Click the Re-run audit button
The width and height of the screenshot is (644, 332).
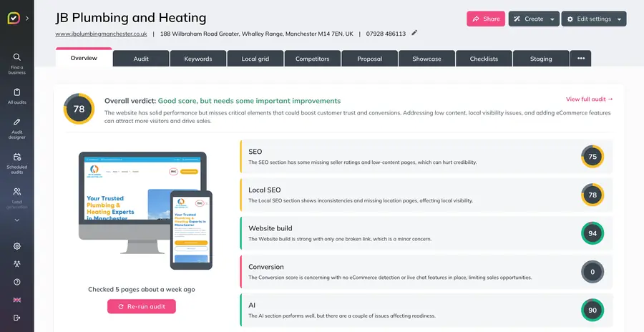142,306
